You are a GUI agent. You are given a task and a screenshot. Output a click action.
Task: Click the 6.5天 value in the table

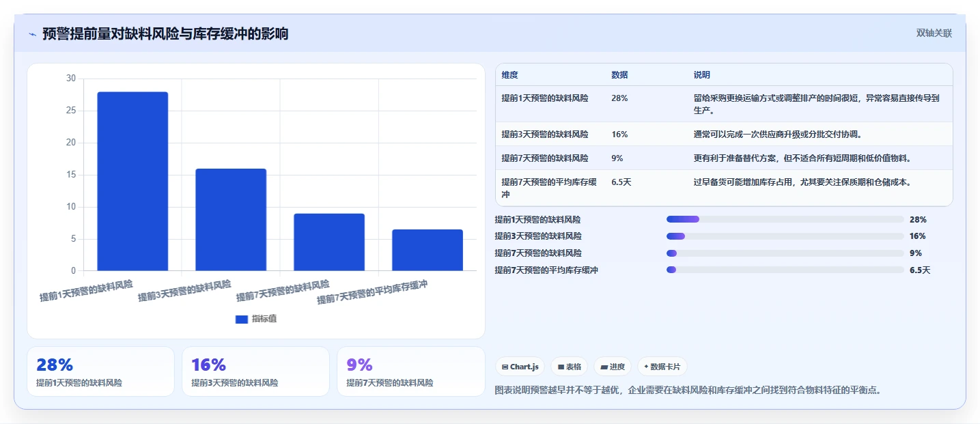[621, 182]
